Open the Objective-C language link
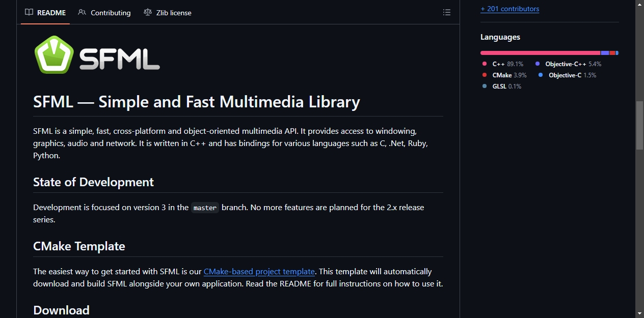This screenshot has height=318, width=644. (x=567, y=75)
